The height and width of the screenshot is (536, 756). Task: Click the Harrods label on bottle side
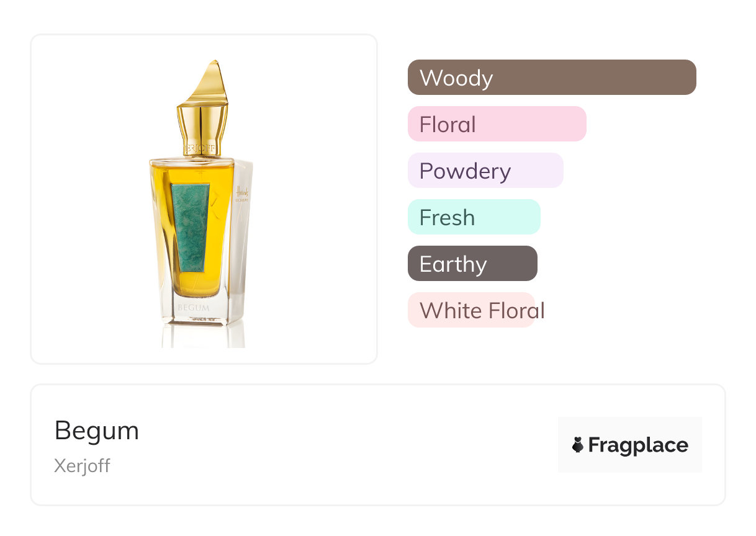(242, 195)
